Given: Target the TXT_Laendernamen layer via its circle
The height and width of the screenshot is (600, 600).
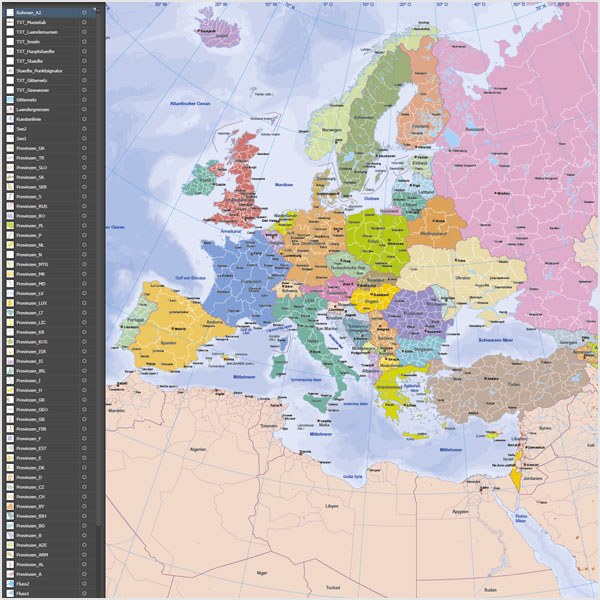Looking at the screenshot, I should click(84, 32).
